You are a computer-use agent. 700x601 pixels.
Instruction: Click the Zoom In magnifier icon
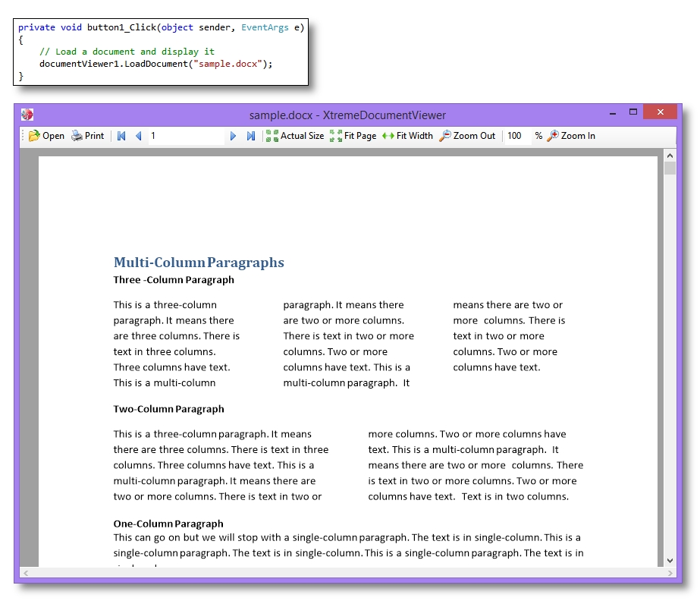(x=553, y=136)
